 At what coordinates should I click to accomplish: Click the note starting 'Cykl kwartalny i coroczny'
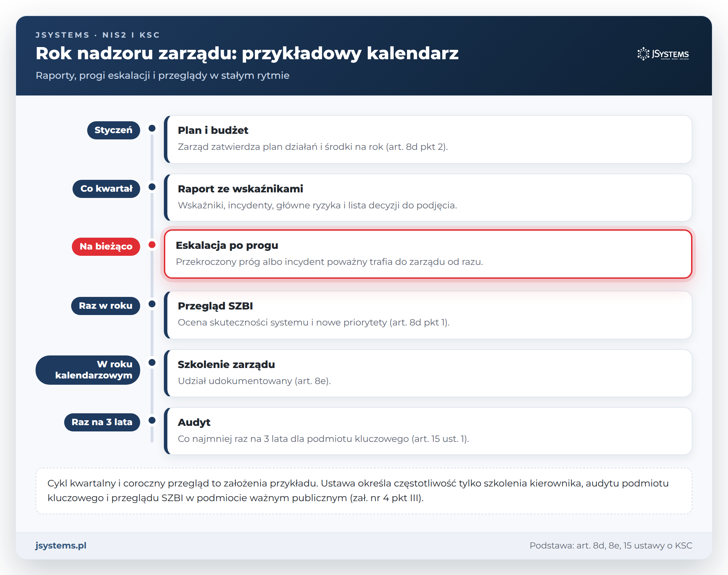coord(364,491)
